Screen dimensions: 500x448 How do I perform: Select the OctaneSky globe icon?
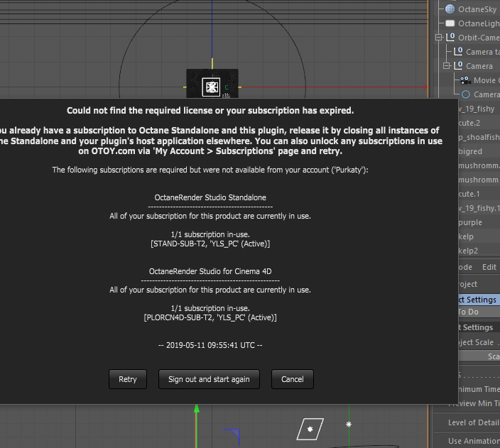pos(450,9)
